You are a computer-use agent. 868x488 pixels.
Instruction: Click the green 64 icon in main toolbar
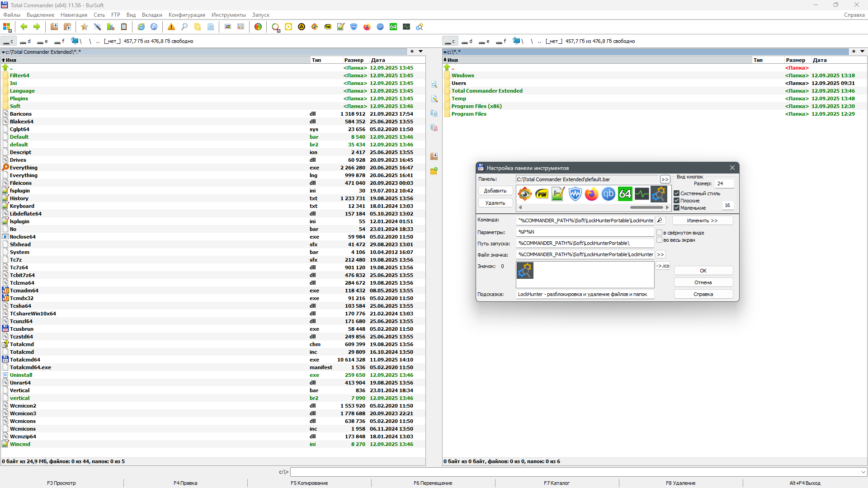(393, 27)
